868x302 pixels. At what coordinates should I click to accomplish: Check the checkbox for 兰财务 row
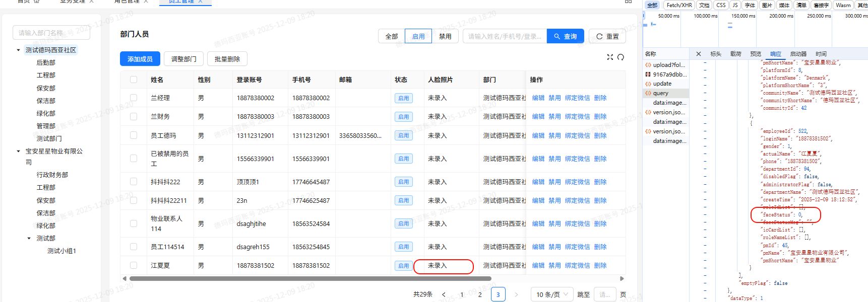point(134,116)
